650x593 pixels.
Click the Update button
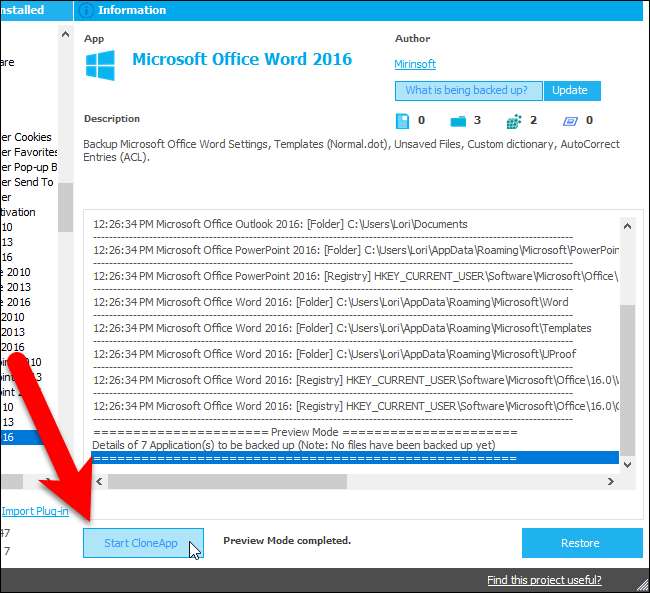coord(570,90)
